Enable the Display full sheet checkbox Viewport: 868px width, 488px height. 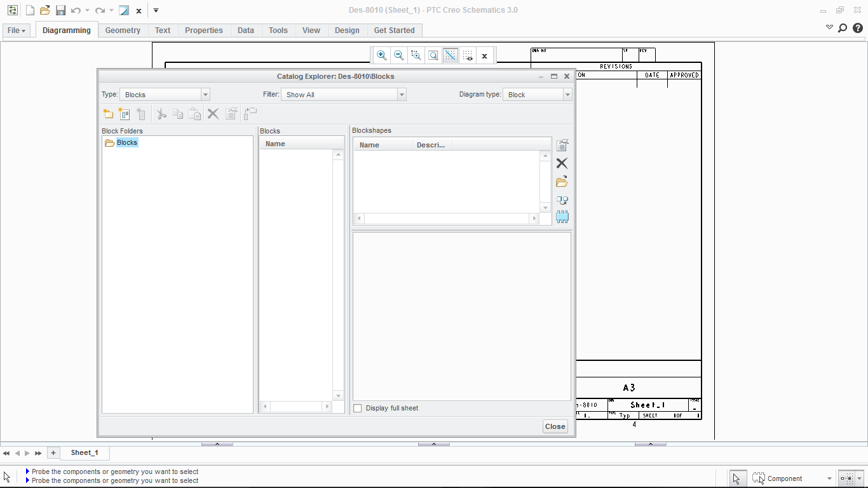358,408
